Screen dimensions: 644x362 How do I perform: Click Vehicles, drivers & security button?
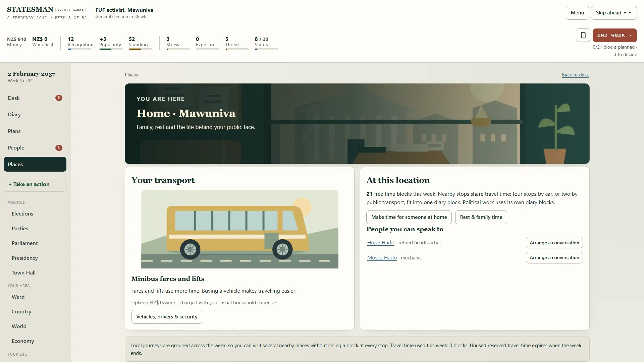167,317
